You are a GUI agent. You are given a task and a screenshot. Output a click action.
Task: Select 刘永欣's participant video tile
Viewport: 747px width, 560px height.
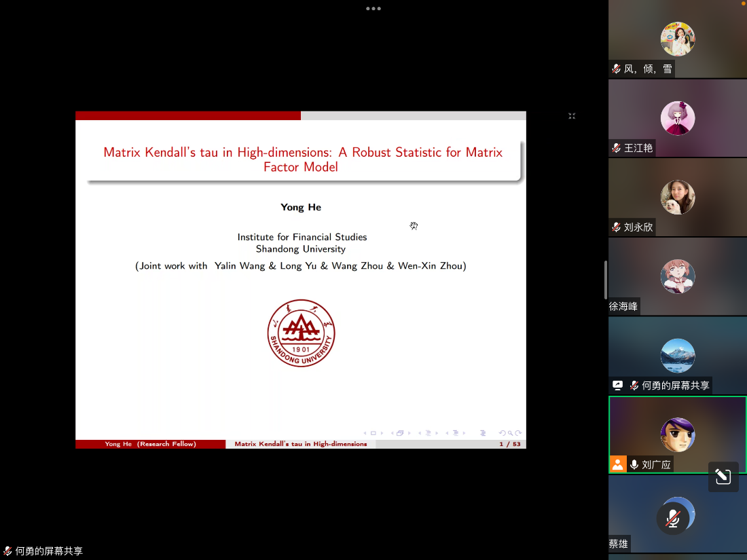pyautogui.click(x=677, y=197)
